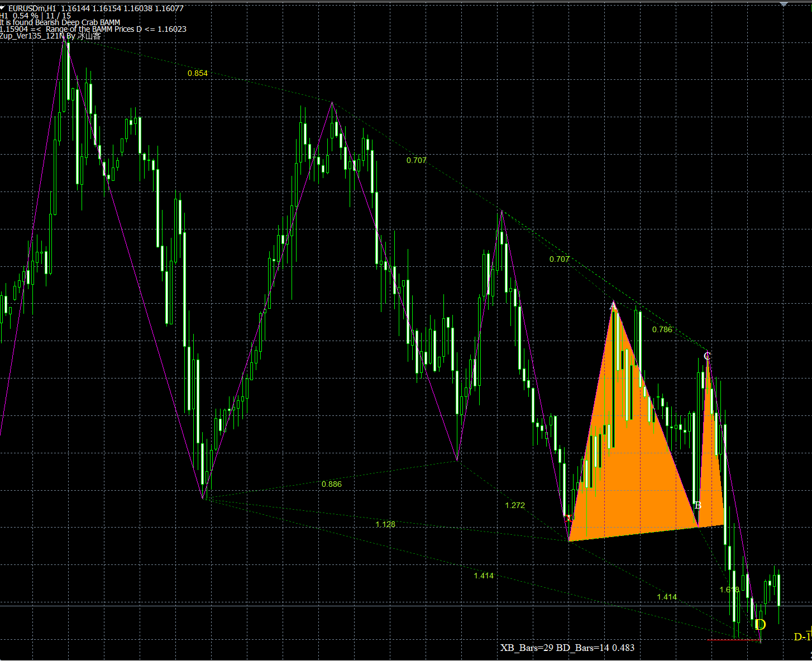The width and height of the screenshot is (812, 661).
Task: Select the X point marker of the pattern
Action: pyautogui.click(x=569, y=518)
